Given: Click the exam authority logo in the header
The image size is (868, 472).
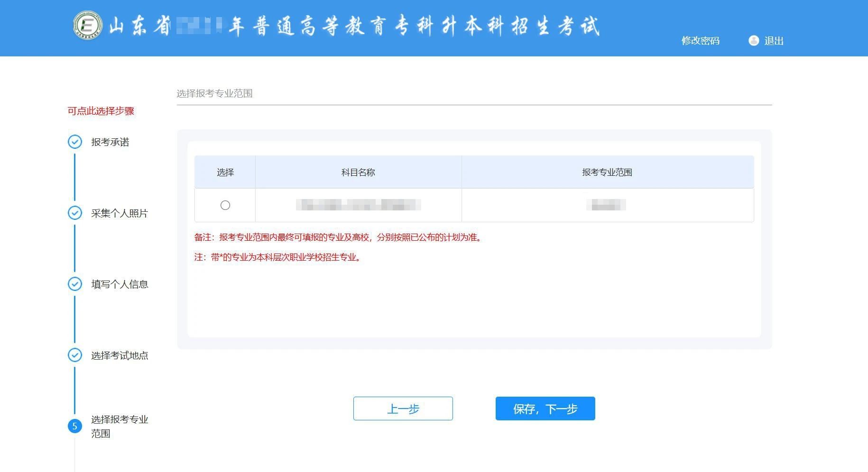Looking at the screenshot, I should (88, 25).
